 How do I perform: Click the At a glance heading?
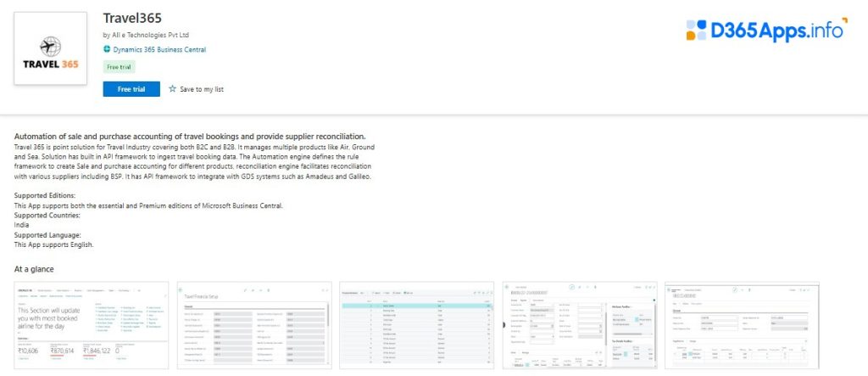34,270
